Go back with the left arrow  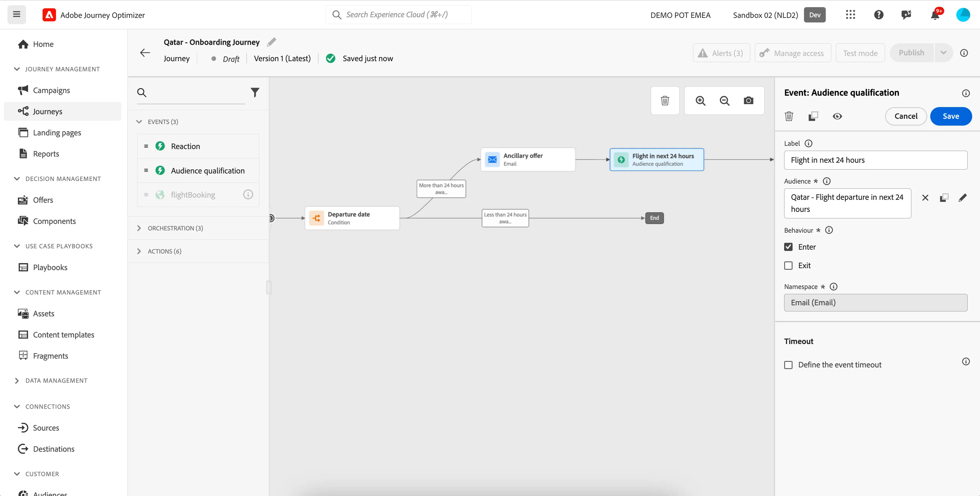point(145,52)
